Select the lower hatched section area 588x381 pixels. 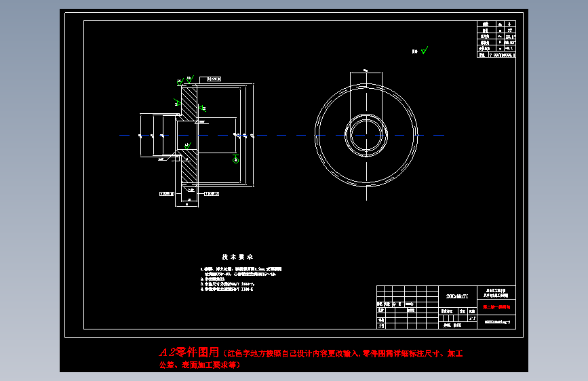coord(189,166)
